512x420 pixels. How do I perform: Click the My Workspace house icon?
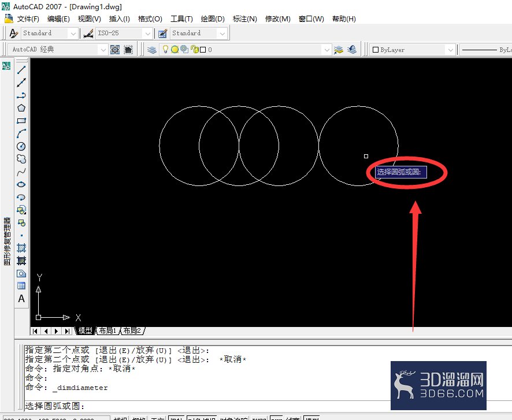click(x=128, y=50)
